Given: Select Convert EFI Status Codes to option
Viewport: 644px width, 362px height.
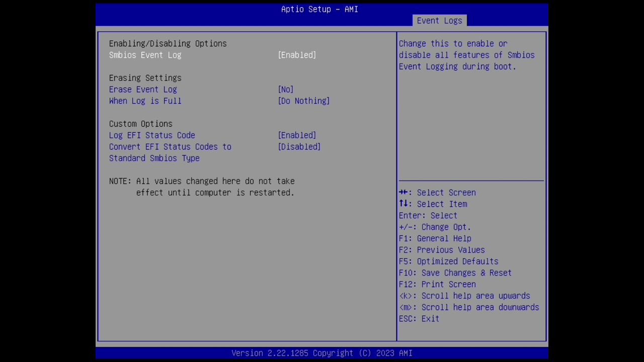Looking at the screenshot, I should click(x=170, y=147).
